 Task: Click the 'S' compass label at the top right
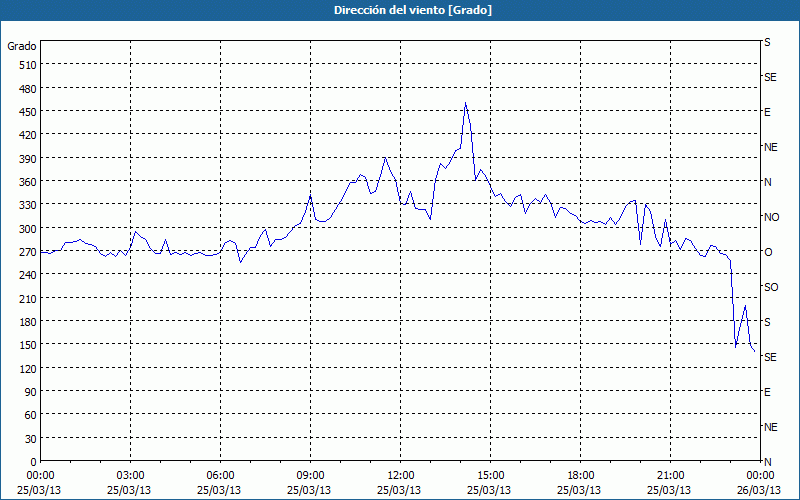(767, 42)
